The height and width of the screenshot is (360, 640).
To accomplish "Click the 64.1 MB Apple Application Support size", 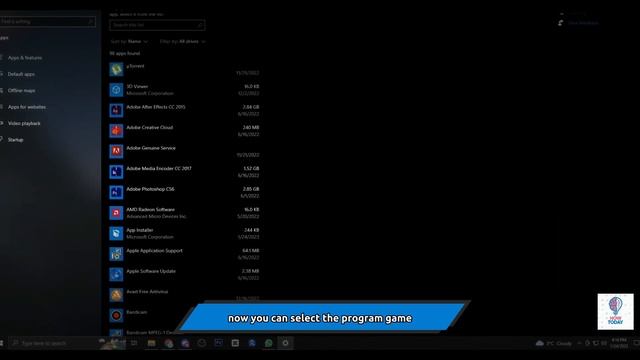I will 251,251.
